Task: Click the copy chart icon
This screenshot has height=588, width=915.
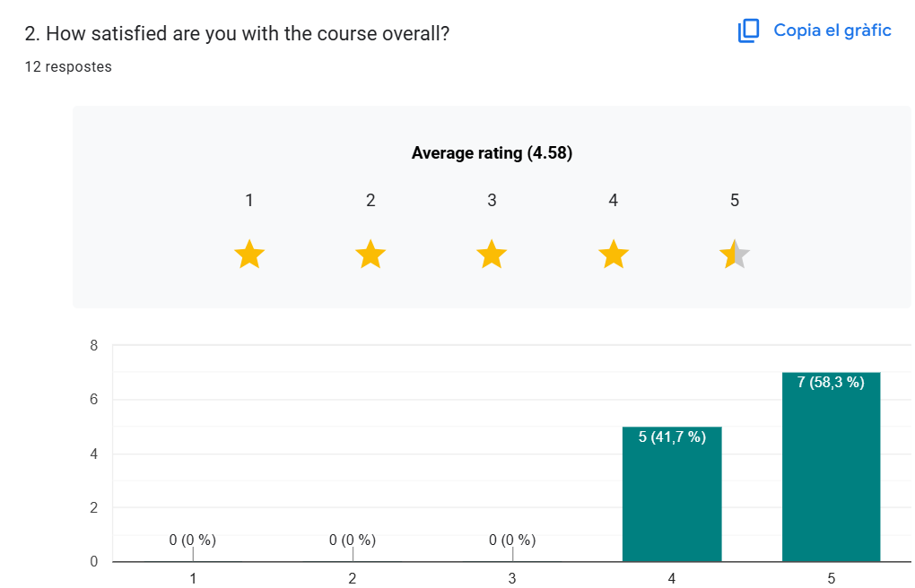Action: coord(748,31)
